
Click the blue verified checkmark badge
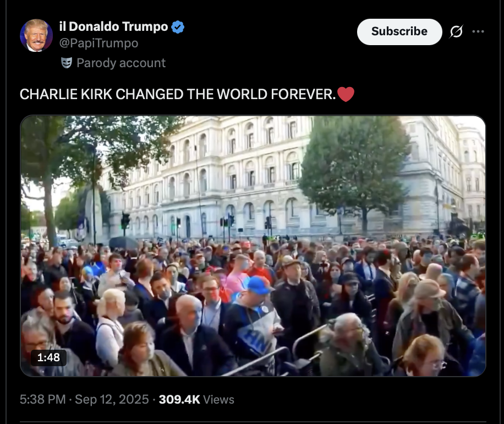tap(178, 27)
